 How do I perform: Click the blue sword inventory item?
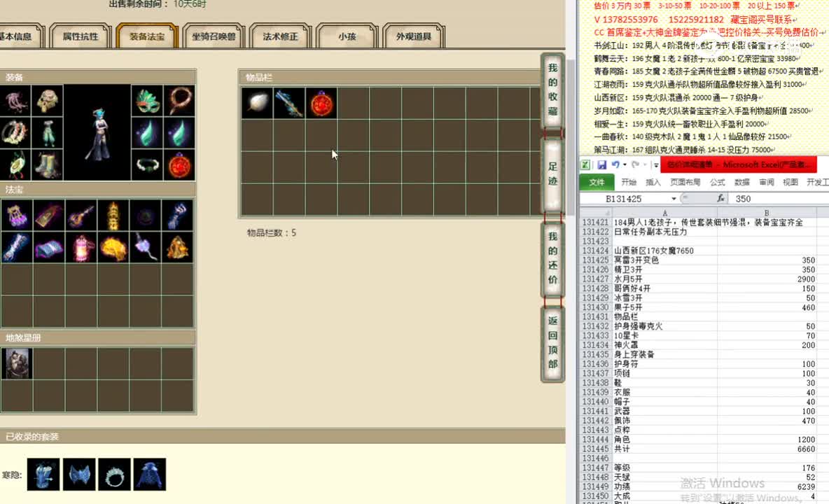tap(289, 103)
